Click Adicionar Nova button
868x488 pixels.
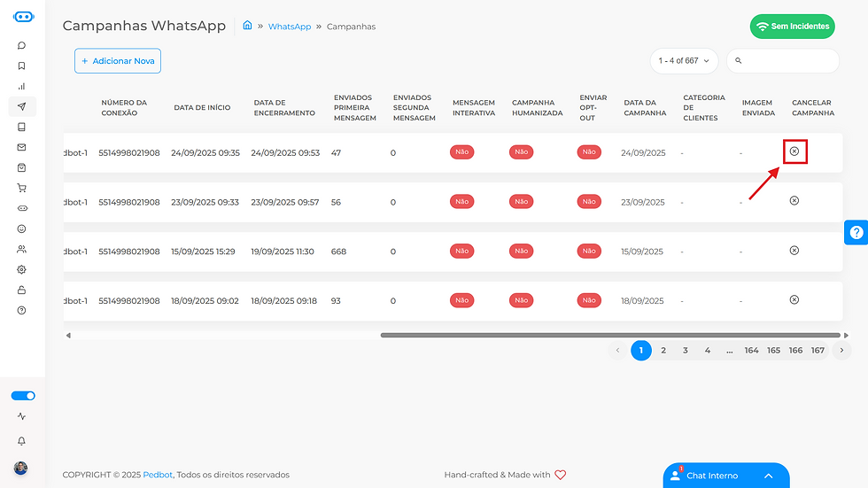tap(118, 61)
